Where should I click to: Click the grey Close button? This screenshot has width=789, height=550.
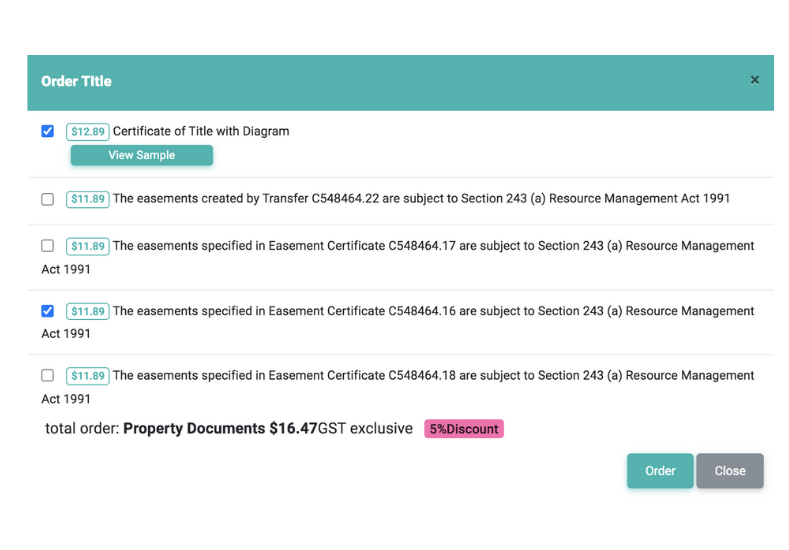(729, 471)
